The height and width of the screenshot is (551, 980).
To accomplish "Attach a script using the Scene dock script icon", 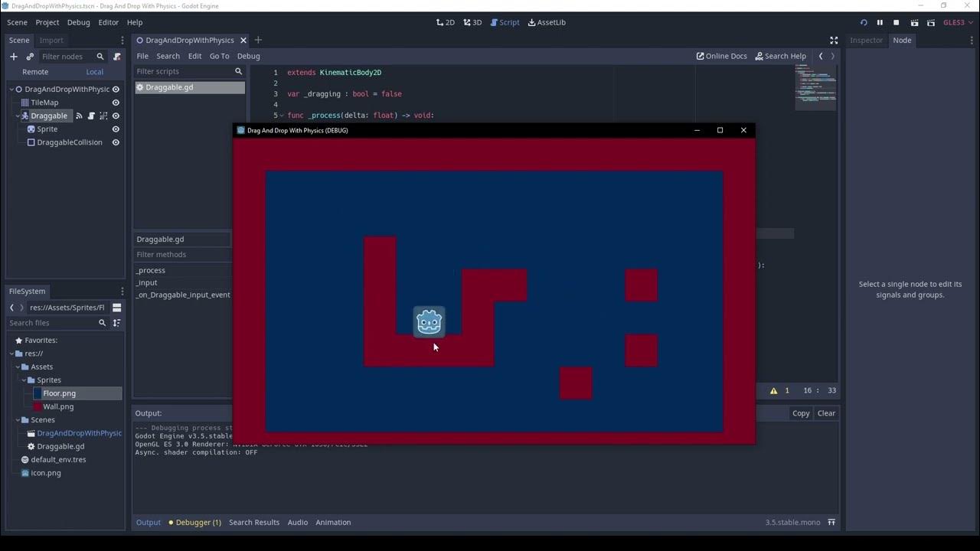I will click(x=117, y=57).
